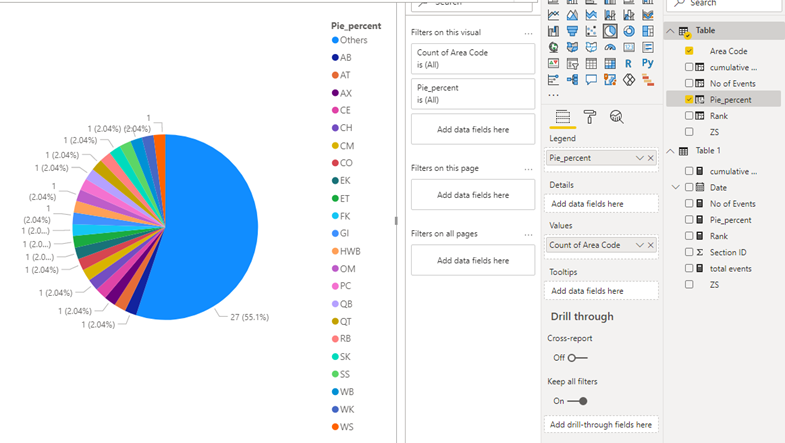Pick the Stacked area chart visual

coord(591,15)
